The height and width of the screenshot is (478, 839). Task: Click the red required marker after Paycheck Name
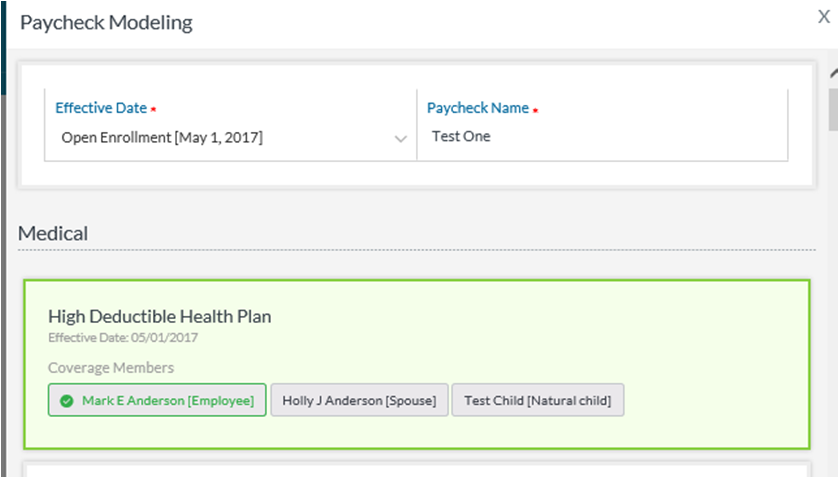coord(535,109)
